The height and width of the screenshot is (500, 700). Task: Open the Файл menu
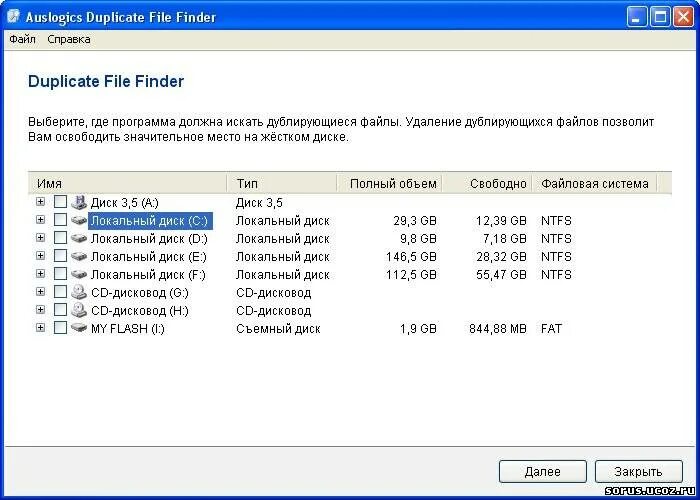click(x=22, y=39)
